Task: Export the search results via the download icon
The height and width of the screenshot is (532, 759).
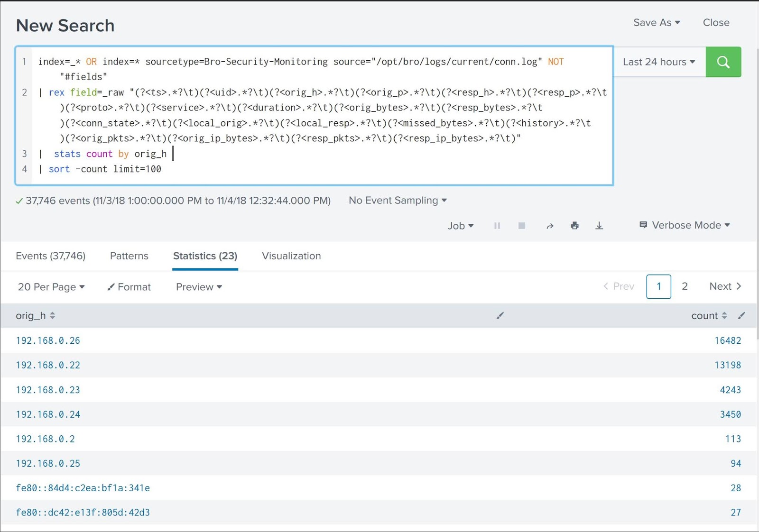Action: [599, 226]
